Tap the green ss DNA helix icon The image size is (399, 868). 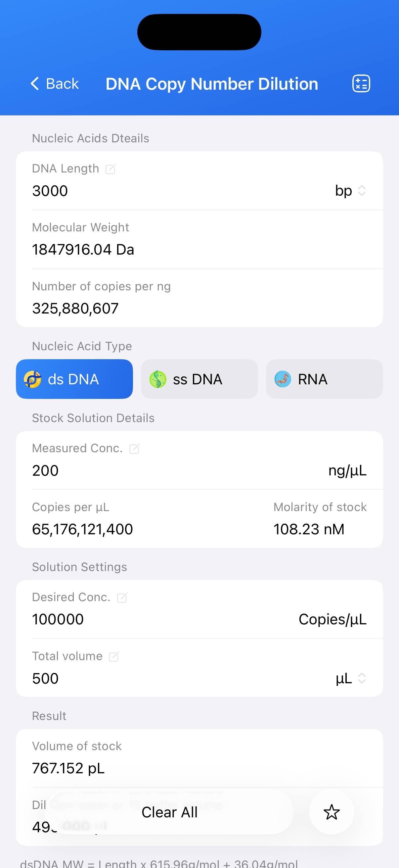pos(157,379)
